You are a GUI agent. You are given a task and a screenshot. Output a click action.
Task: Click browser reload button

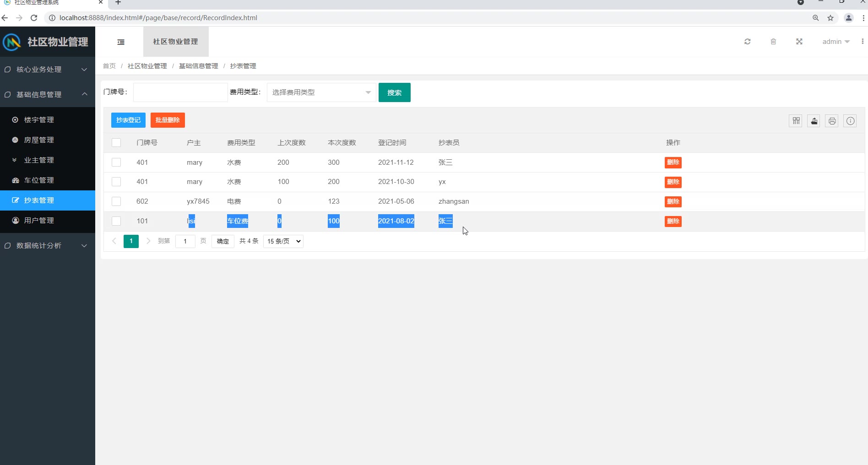click(33, 18)
